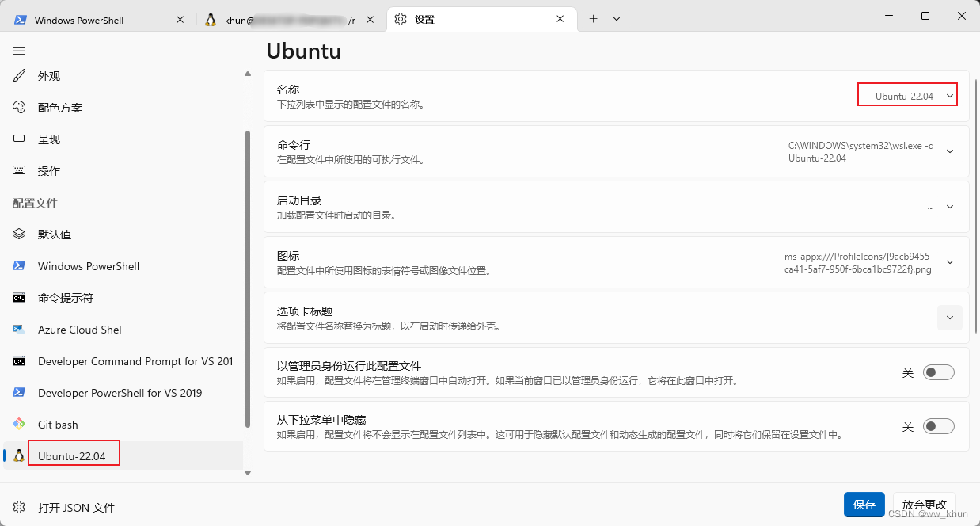Select the Azure Cloud Shell profile
Image resolution: width=980 pixels, height=526 pixels.
click(x=81, y=330)
